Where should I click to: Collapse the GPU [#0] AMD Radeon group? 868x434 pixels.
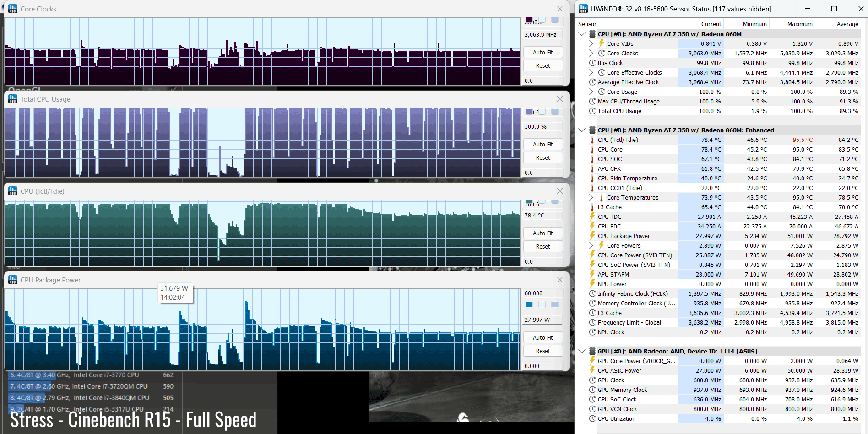[582, 352]
